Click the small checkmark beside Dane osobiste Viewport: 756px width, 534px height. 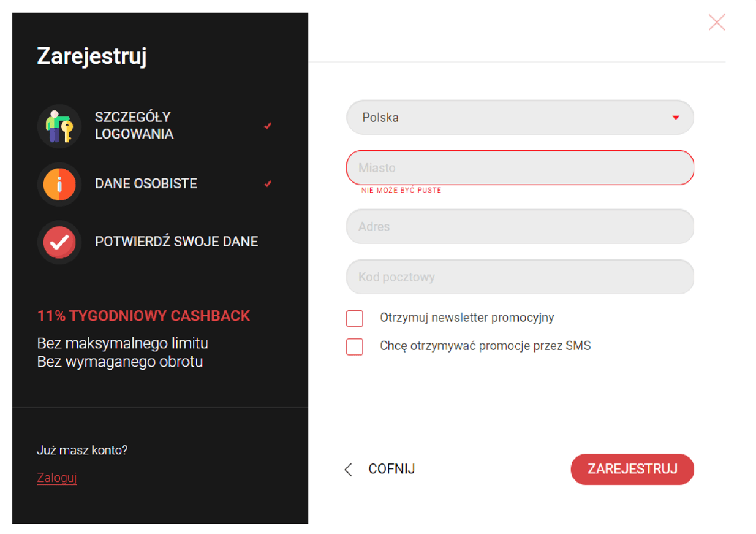(x=268, y=184)
